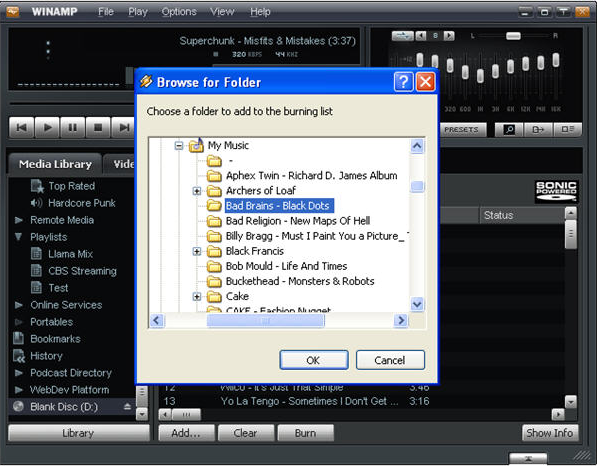Click the Burn button
Viewport: 597px width, 467px height.
(305, 433)
